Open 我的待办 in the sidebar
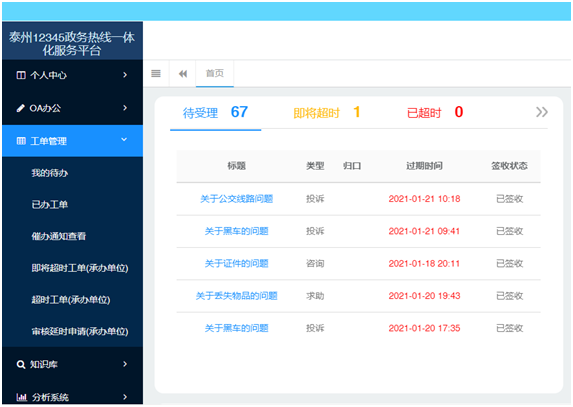Viewport: 573px width, 407px height. coord(50,173)
